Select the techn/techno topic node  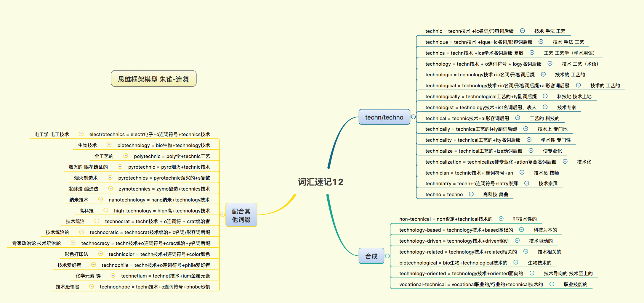(x=384, y=117)
